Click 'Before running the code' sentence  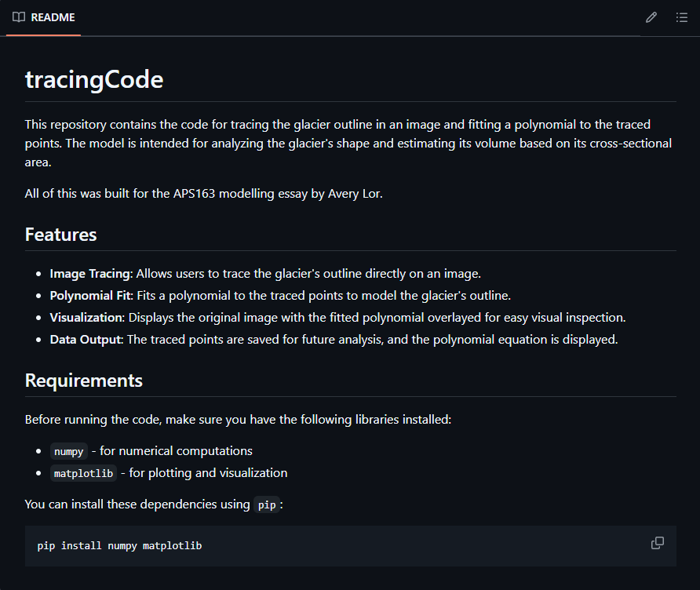tap(238, 420)
